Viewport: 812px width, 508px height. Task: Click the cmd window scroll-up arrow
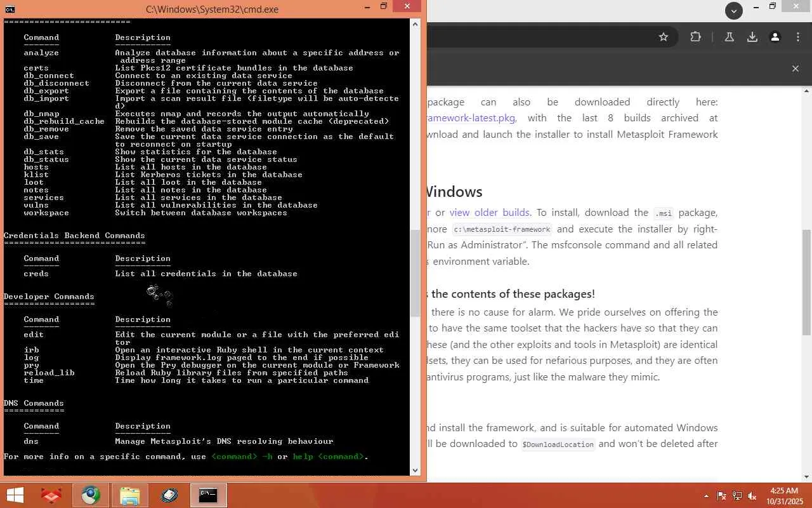pyautogui.click(x=416, y=24)
